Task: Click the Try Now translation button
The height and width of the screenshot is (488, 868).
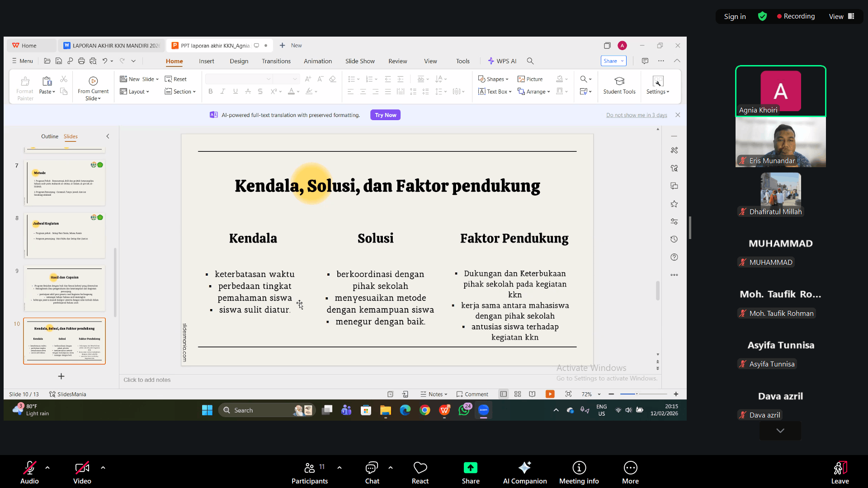Action: coord(385,115)
